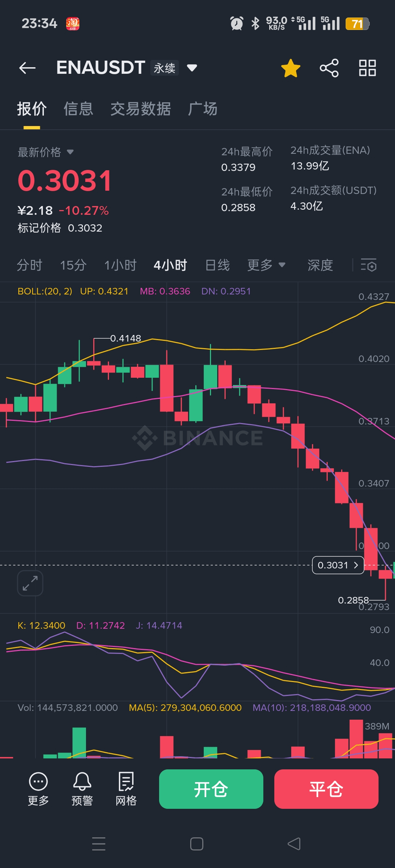The width and height of the screenshot is (395, 868).
Task: Select the 4小时 chart interval
Action: pyautogui.click(x=170, y=265)
